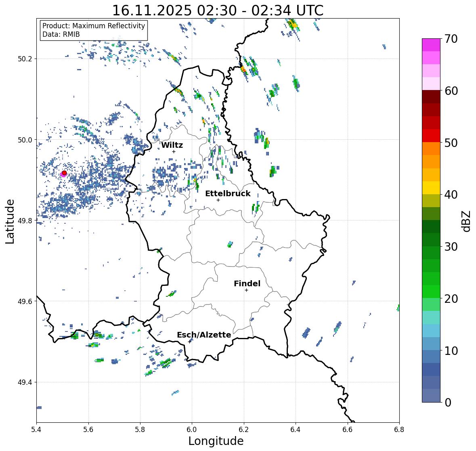Click the longitude tick 6.2
Viewport: 476px width, 451px height.
[244, 430]
